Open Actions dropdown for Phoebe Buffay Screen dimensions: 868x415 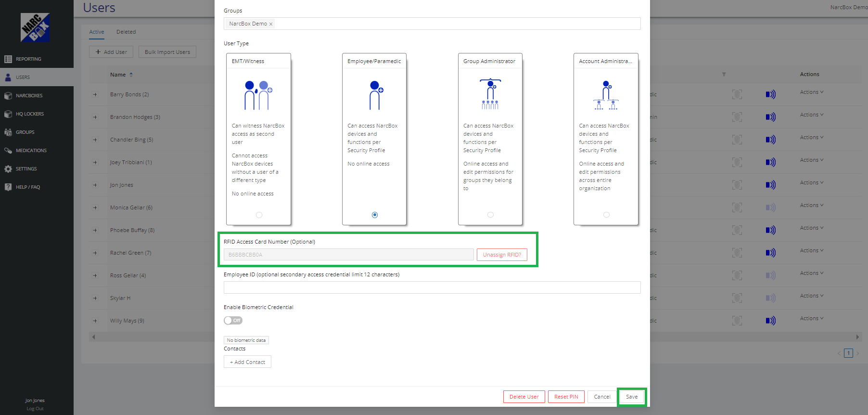pos(812,228)
